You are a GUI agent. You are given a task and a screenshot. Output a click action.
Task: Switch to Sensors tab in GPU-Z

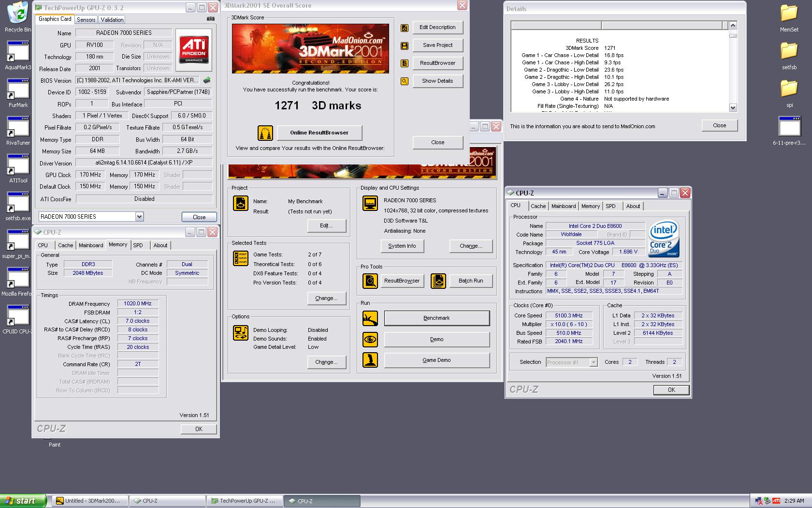86,20
